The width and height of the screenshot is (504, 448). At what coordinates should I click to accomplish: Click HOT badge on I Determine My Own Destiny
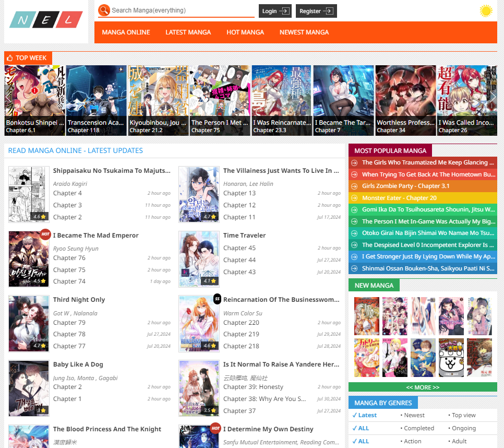(x=215, y=428)
